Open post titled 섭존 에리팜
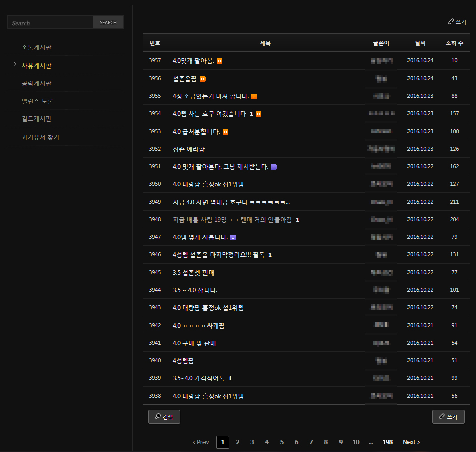Viewport: 476px width, 452px height. (188, 149)
